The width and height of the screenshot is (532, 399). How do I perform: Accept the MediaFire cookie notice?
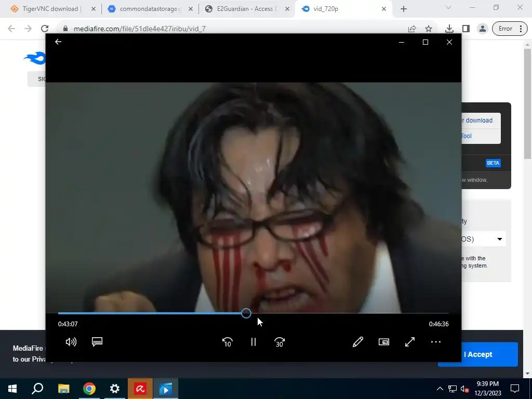coord(478,354)
